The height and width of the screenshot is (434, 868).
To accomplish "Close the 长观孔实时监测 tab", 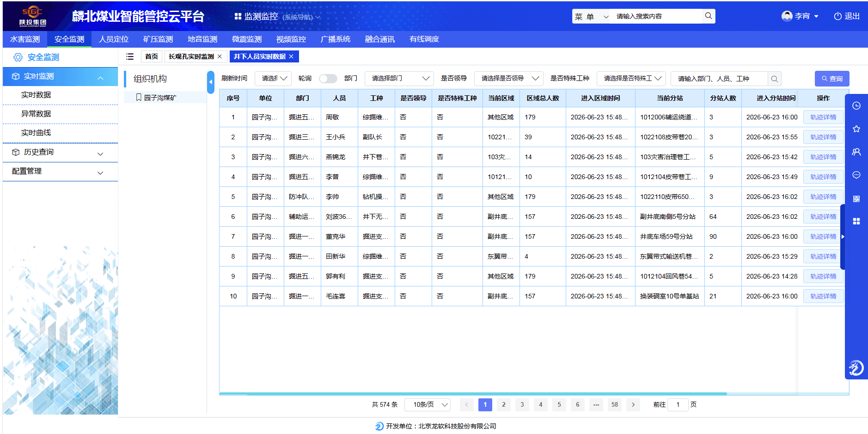I will coord(220,56).
